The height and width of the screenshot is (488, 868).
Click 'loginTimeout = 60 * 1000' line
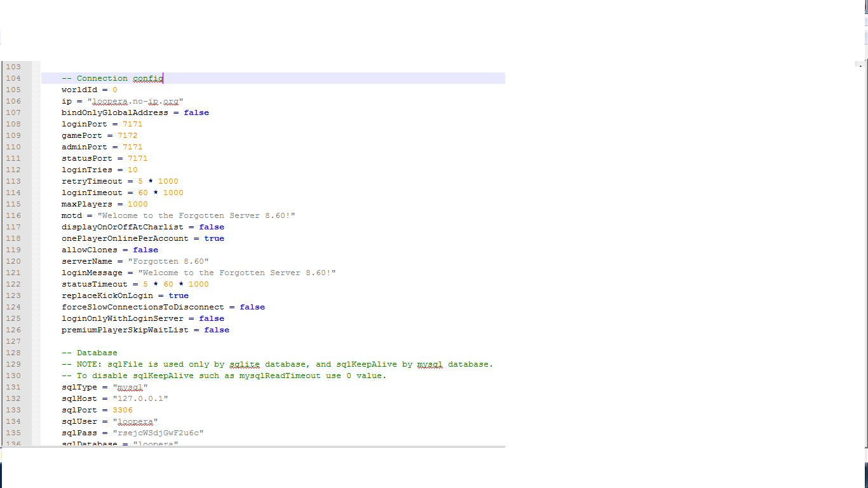123,193
